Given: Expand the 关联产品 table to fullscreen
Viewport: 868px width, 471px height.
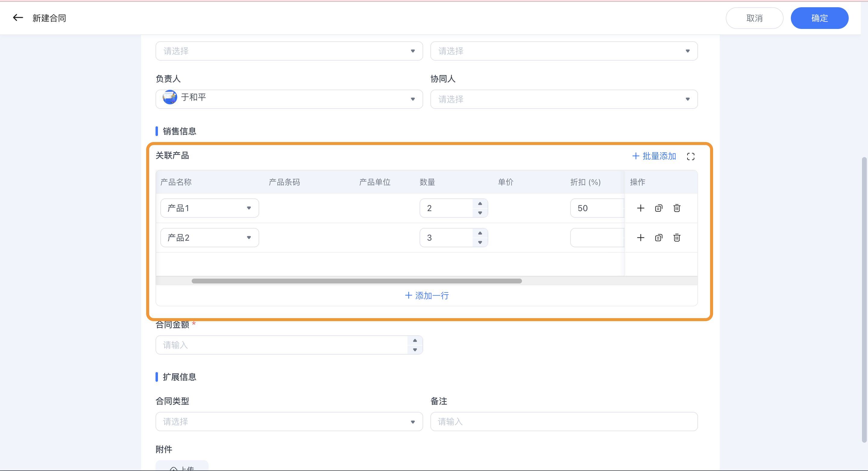Looking at the screenshot, I should coord(691,156).
